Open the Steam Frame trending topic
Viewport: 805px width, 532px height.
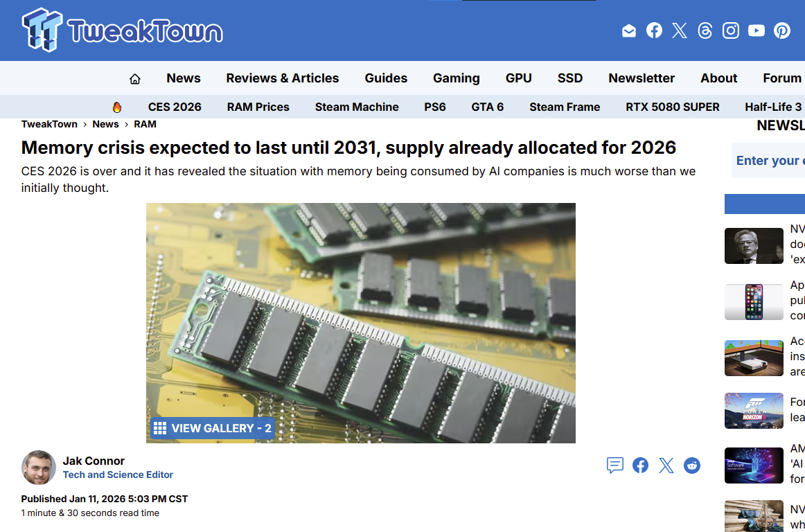click(x=565, y=107)
